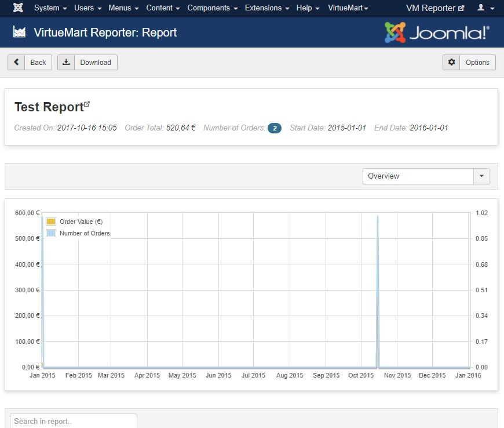The width and height of the screenshot is (504, 428).
Task: Click the VirtueMart Reporter chart icon
Action: 19,32
